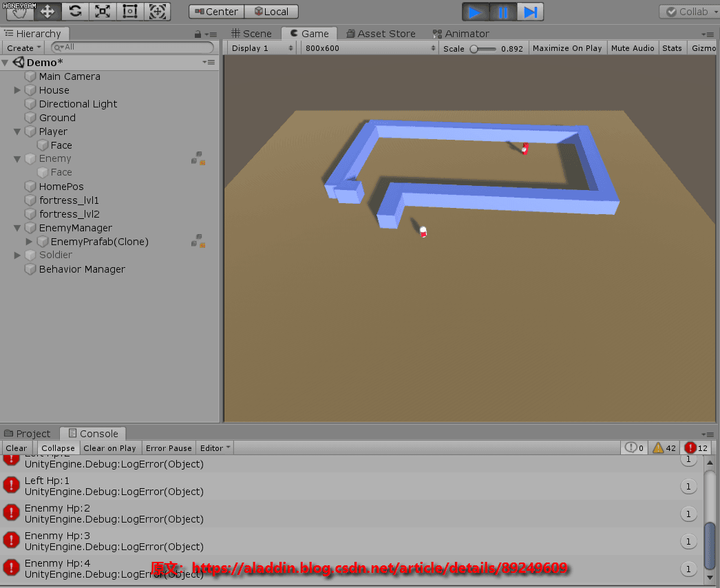Switch to the Project tab

(28, 434)
